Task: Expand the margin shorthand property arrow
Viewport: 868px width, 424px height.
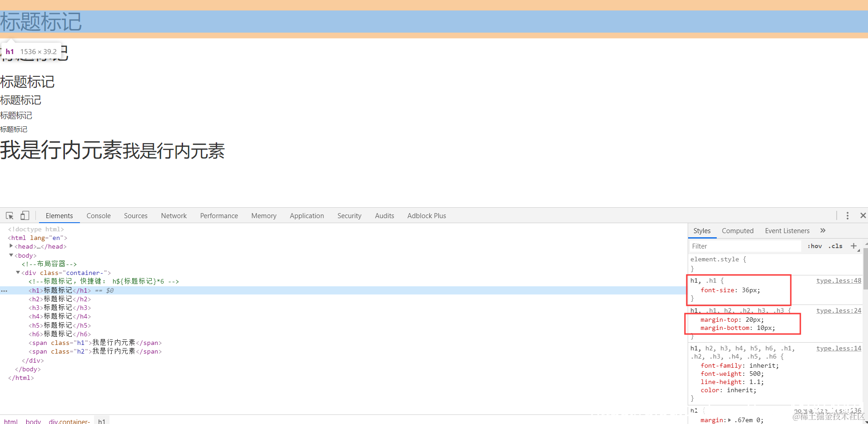Action: coord(729,420)
